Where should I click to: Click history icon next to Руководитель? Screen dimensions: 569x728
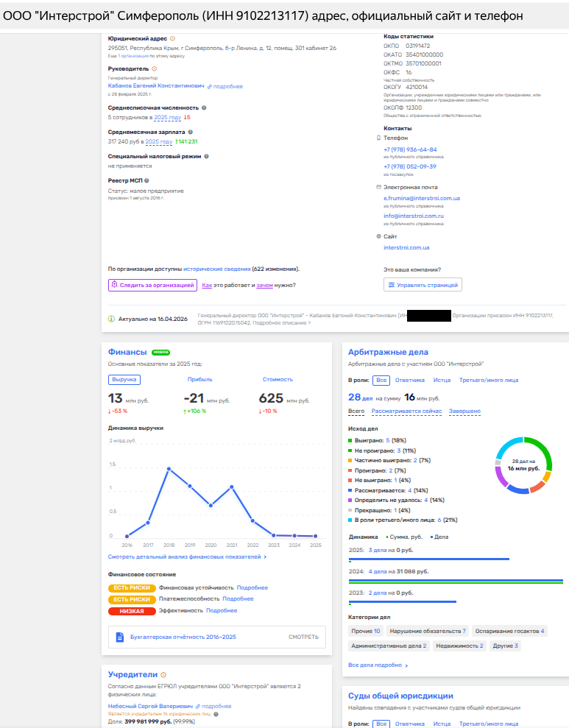coord(155,68)
